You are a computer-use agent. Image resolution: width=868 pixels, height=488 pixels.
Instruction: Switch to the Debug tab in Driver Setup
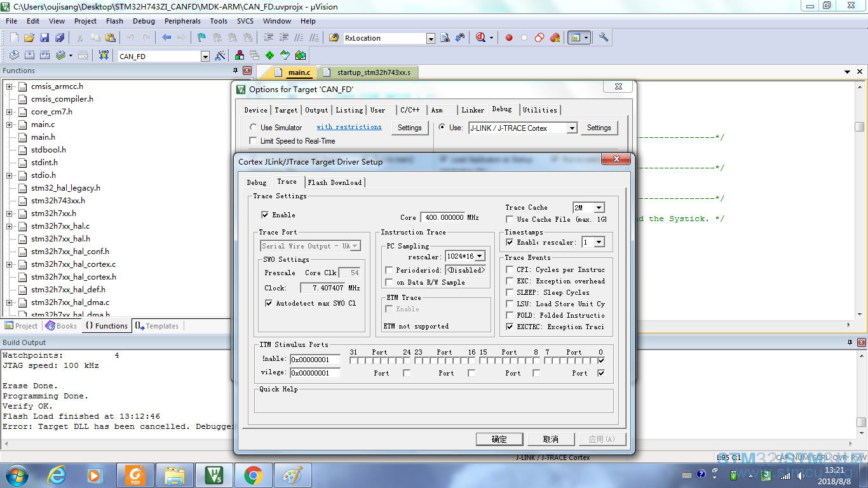point(257,182)
